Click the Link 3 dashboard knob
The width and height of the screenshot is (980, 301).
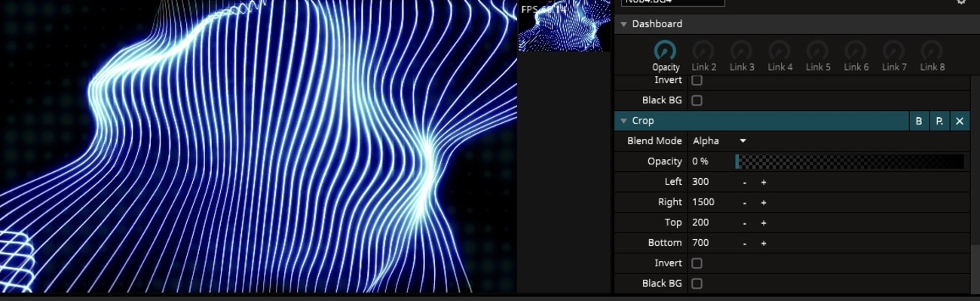click(742, 51)
